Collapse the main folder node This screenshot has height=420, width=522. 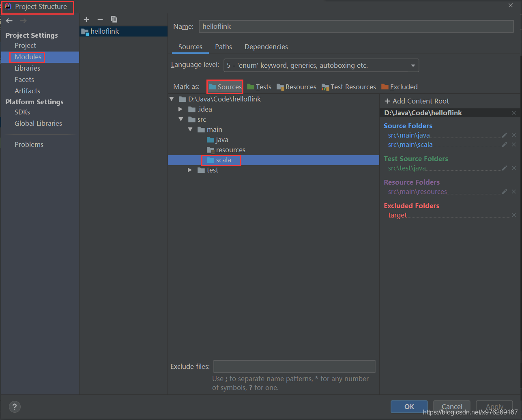(x=190, y=129)
